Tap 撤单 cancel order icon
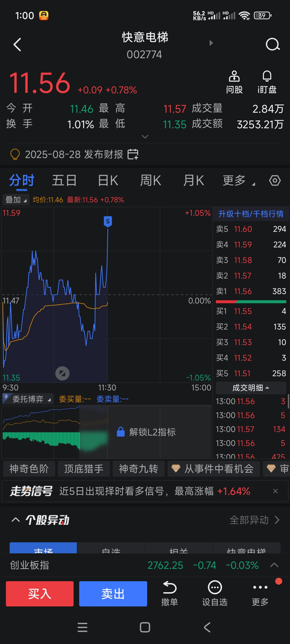 (x=170, y=594)
